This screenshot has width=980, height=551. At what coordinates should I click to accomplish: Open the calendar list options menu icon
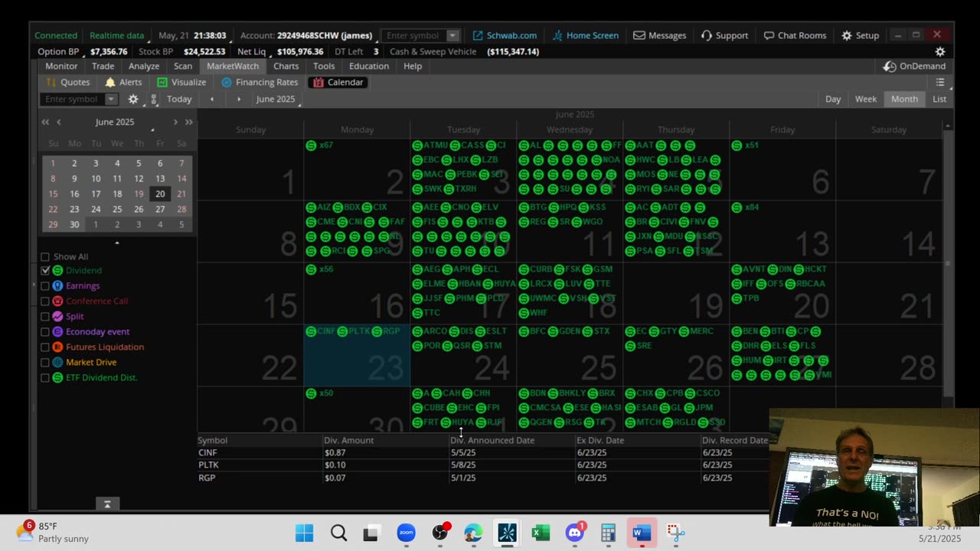(x=940, y=83)
